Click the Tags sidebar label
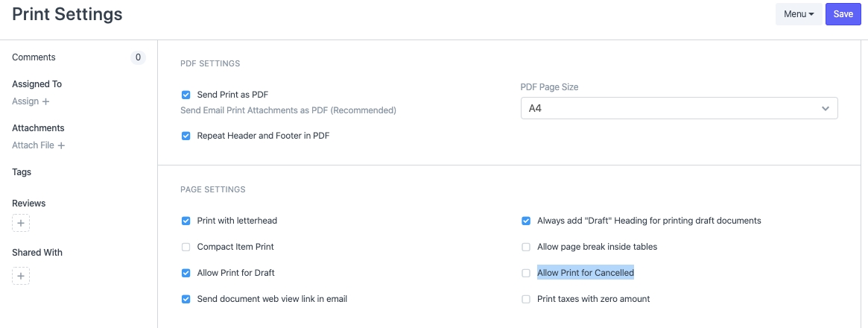The height and width of the screenshot is (328, 868). (x=22, y=172)
